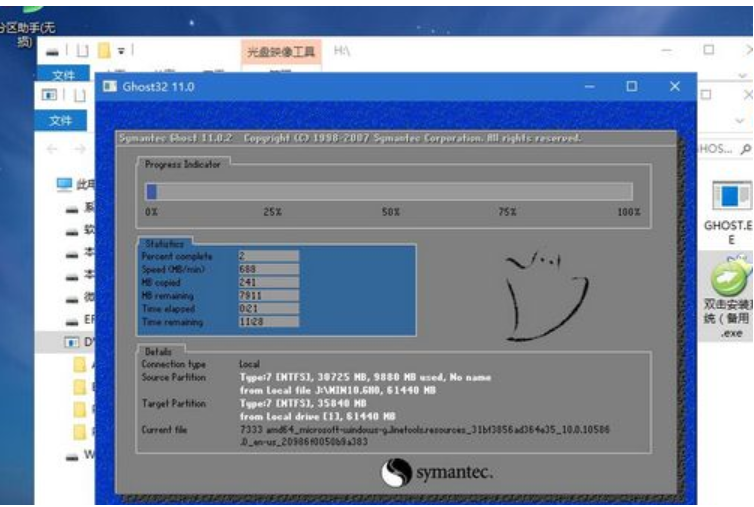Click the Time elapsed value 0:21

(268, 308)
